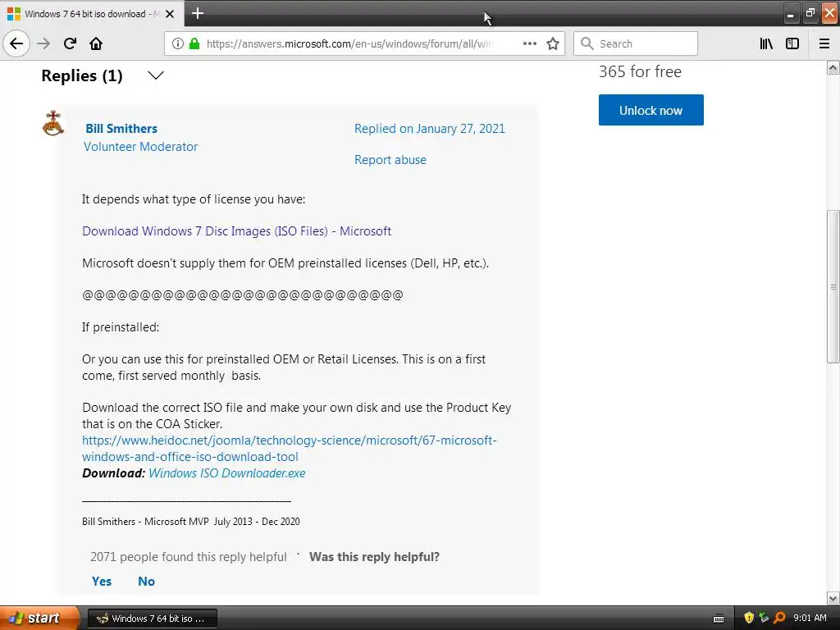
Task: Click the 'Replies (1)' heading
Action: [x=82, y=75]
